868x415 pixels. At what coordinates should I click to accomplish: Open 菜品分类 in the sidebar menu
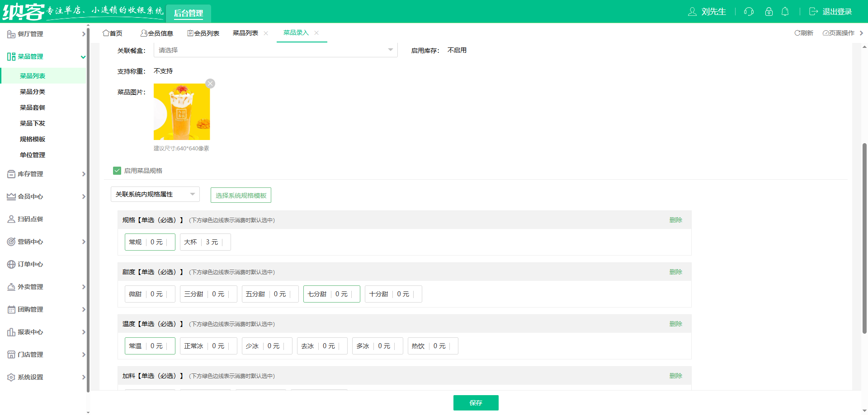point(33,92)
